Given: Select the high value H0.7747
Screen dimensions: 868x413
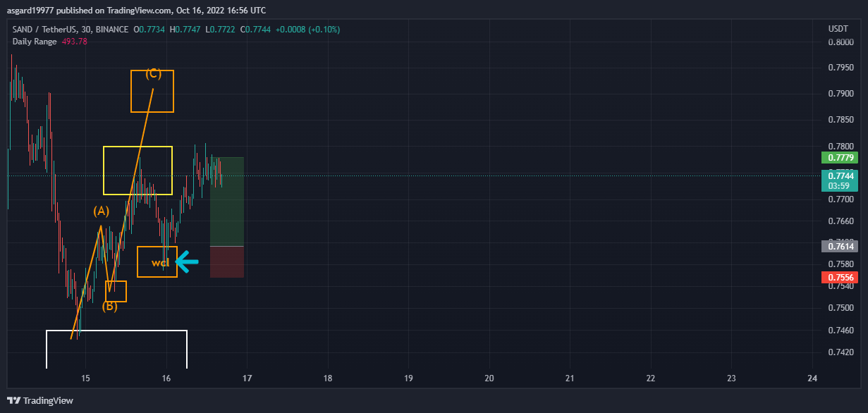Looking at the screenshot, I should tap(185, 30).
